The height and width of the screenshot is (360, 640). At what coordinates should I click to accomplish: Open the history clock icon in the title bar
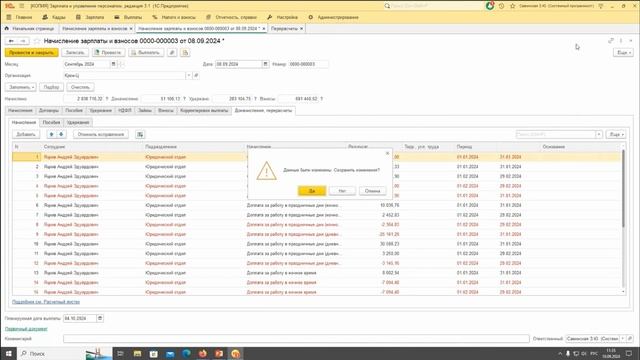(x=502, y=6)
